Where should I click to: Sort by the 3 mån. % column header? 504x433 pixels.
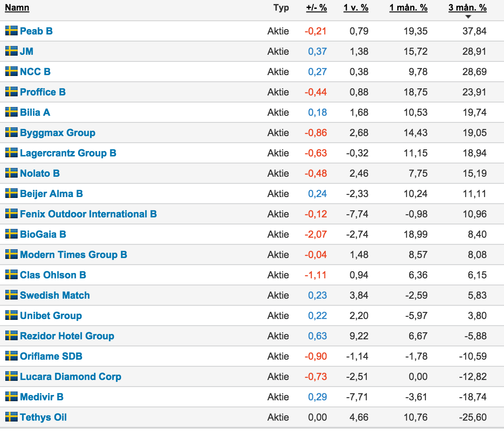[467, 8]
